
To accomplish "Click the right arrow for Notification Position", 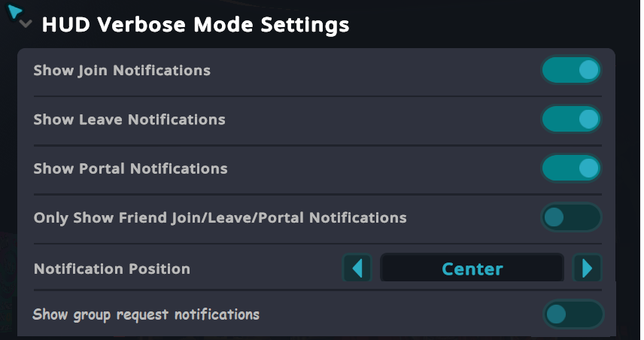I will coord(587,269).
